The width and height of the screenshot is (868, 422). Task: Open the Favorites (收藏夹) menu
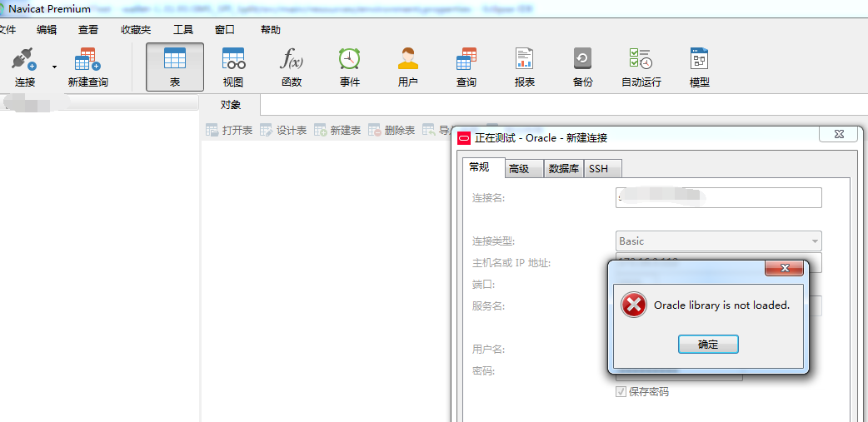click(x=136, y=30)
